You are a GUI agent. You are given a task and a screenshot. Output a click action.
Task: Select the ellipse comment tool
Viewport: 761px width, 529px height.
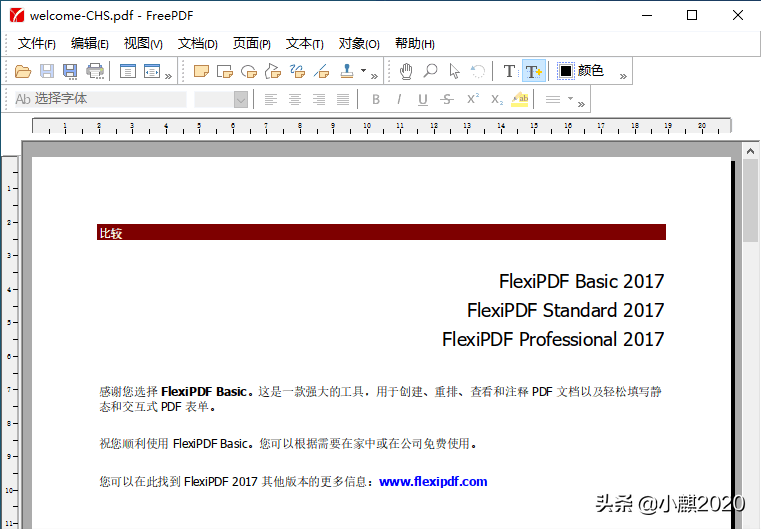pyautogui.click(x=249, y=72)
